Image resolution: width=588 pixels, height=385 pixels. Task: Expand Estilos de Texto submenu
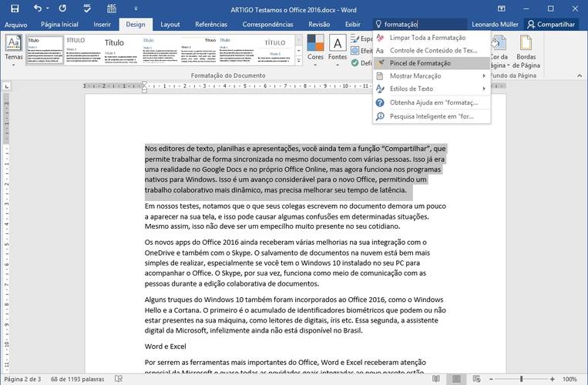[432, 89]
